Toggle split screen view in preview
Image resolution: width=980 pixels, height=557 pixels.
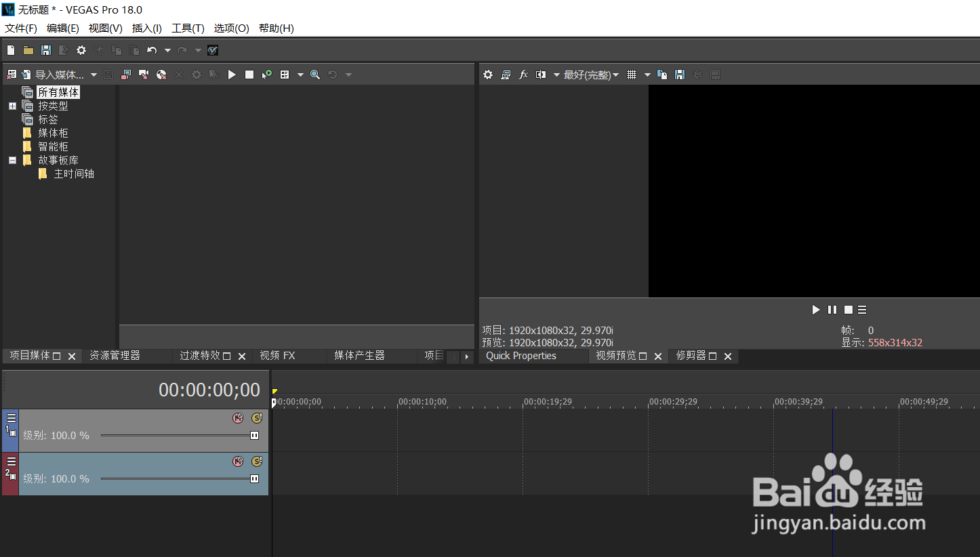pos(541,75)
